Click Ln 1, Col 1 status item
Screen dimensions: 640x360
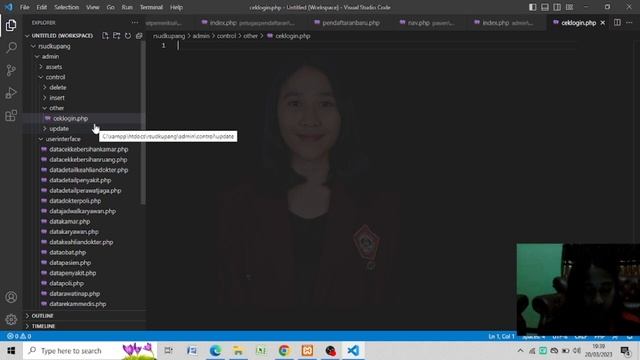501,336
